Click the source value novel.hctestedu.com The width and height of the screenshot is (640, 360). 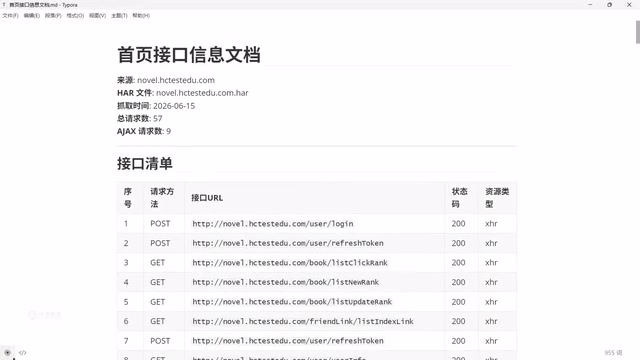click(176, 80)
